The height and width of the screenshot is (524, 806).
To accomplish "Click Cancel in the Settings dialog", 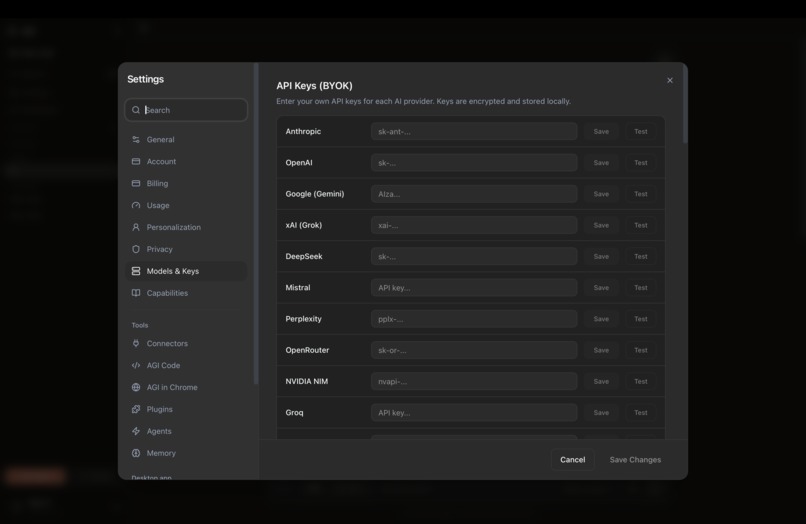I will tap(573, 460).
